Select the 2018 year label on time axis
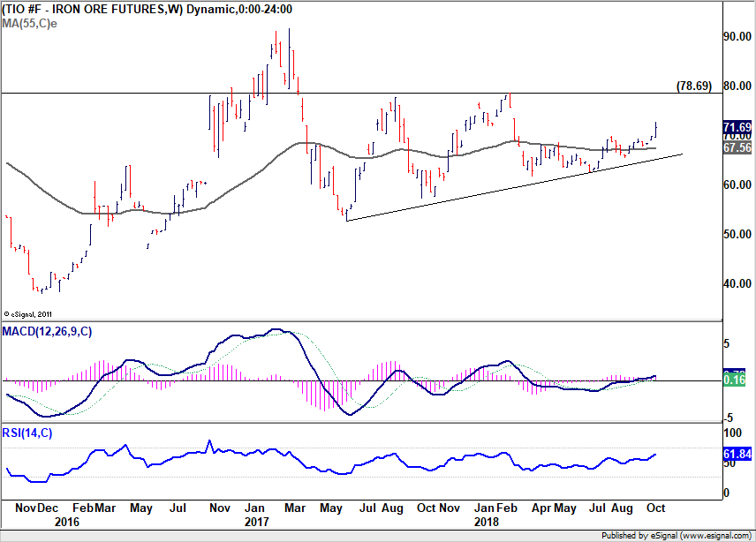The height and width of the screenshot is (542, 756). coord(485,522)
